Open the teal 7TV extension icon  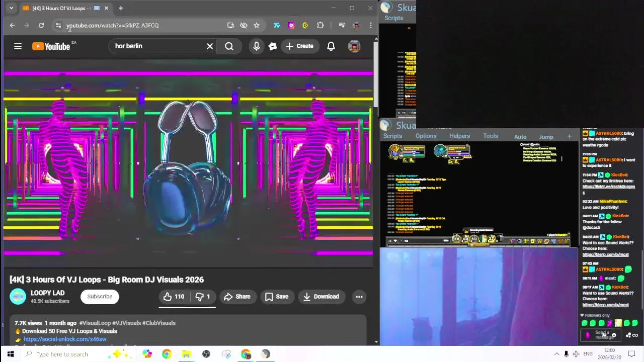click(276, 25)
